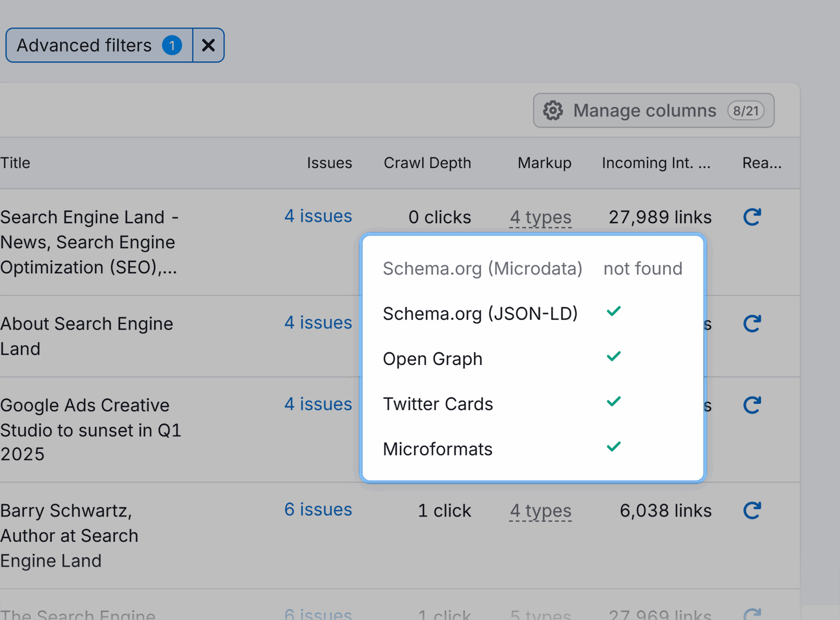Sort by the Markup column header

544,163
